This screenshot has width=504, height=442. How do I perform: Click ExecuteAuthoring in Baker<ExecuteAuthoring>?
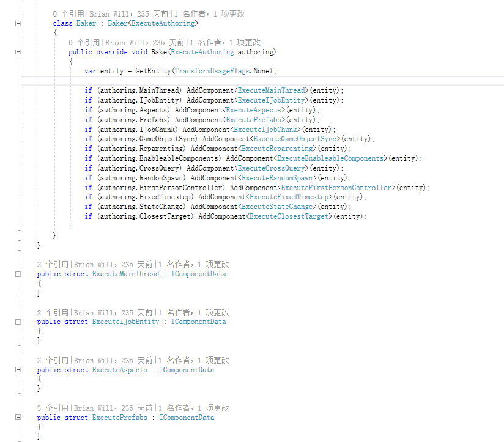point(163,23)
